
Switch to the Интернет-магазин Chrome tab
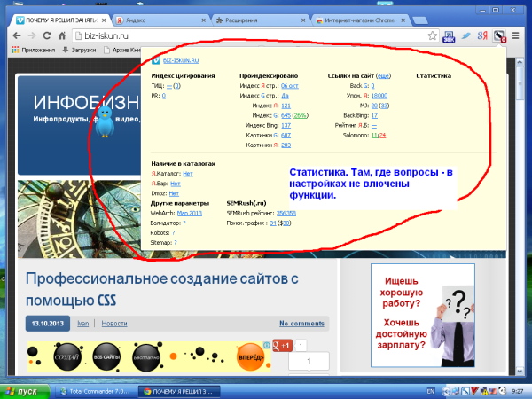tap(360, 20)
